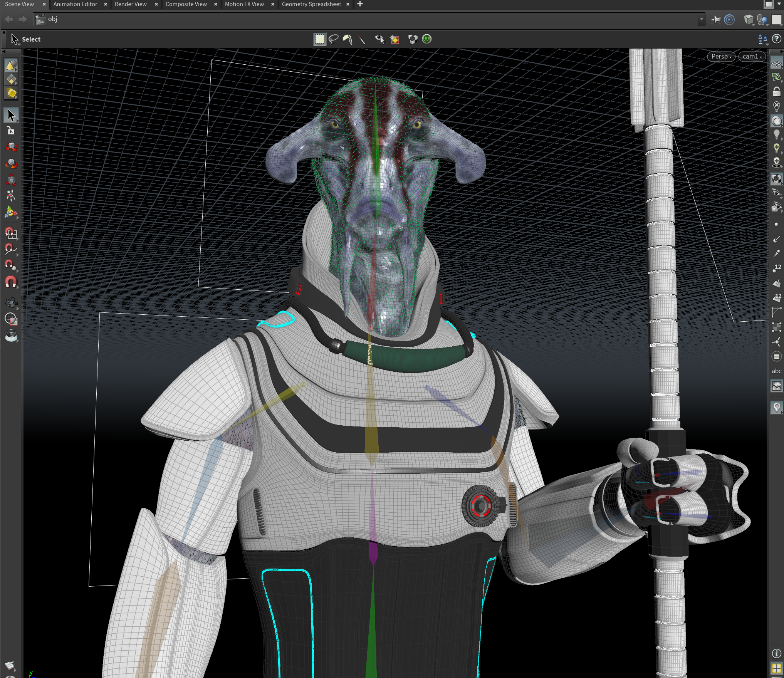Toggle the abc point markers text display
This screenshot has width=784, height=678.
[776, 371]
